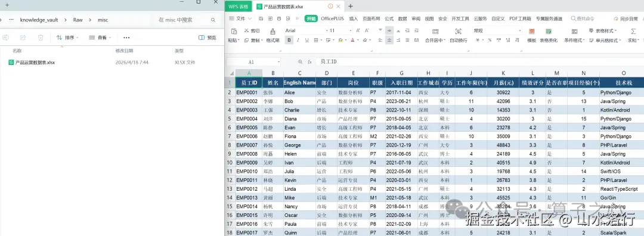
Task: Click the fx insert function icon
Action: [309, 62]
